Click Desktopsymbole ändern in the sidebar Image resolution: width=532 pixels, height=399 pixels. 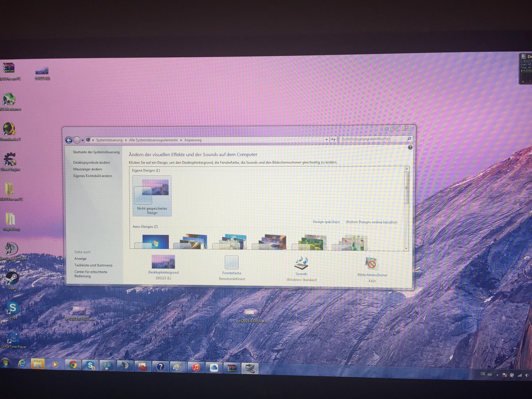[x=91, y=163]
